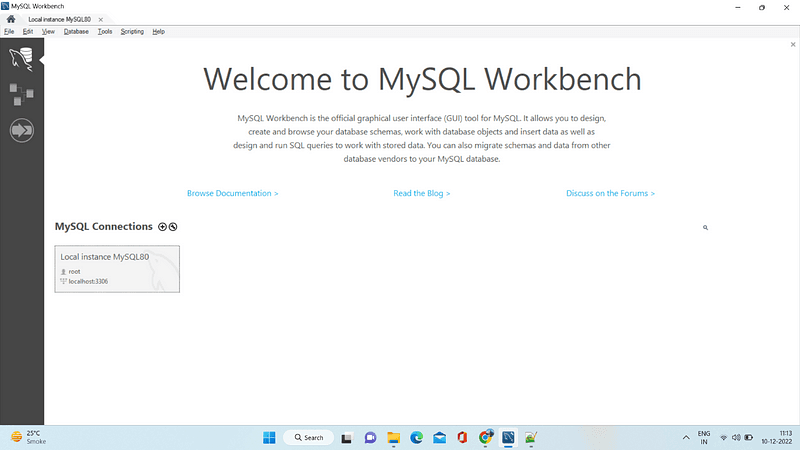Restore down the MySQL Workbench window
Viewport: 800px width, 450px height.
pyautogui.click(x=762, y=7)
